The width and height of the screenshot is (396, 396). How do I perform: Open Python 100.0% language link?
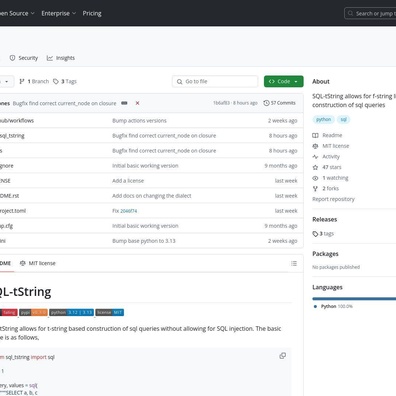(336, 306)
